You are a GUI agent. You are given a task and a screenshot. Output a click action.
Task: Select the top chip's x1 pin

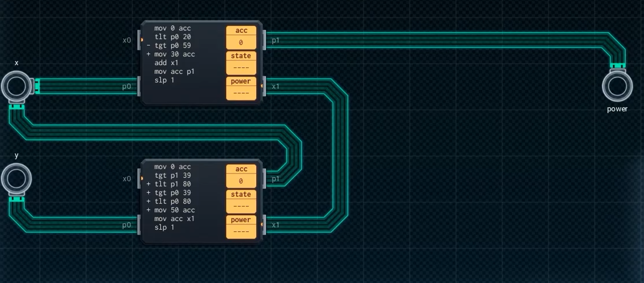pos(264,86)
